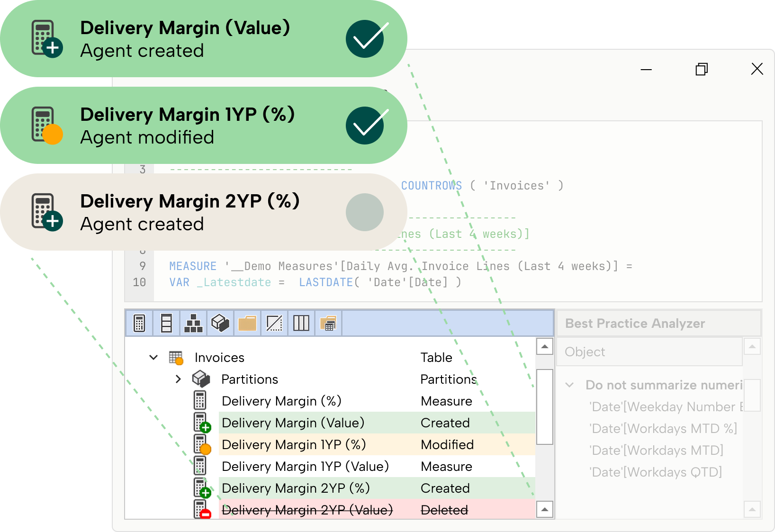Click the modified measure icon beside Delivery Margin 1YP (%)

click(202, 444)
